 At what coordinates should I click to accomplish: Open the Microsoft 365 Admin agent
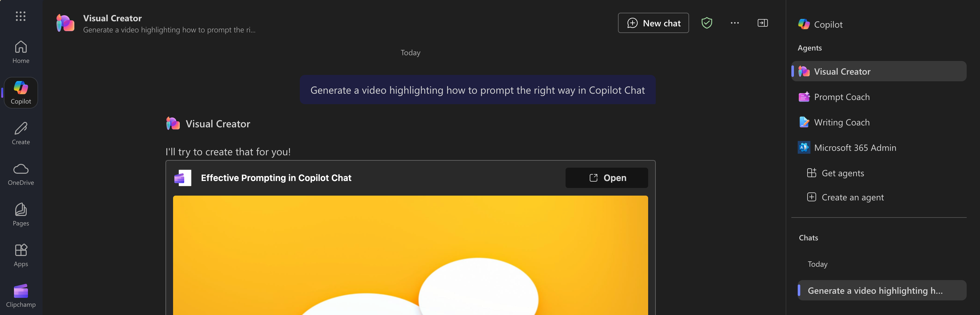pos(878,148)
